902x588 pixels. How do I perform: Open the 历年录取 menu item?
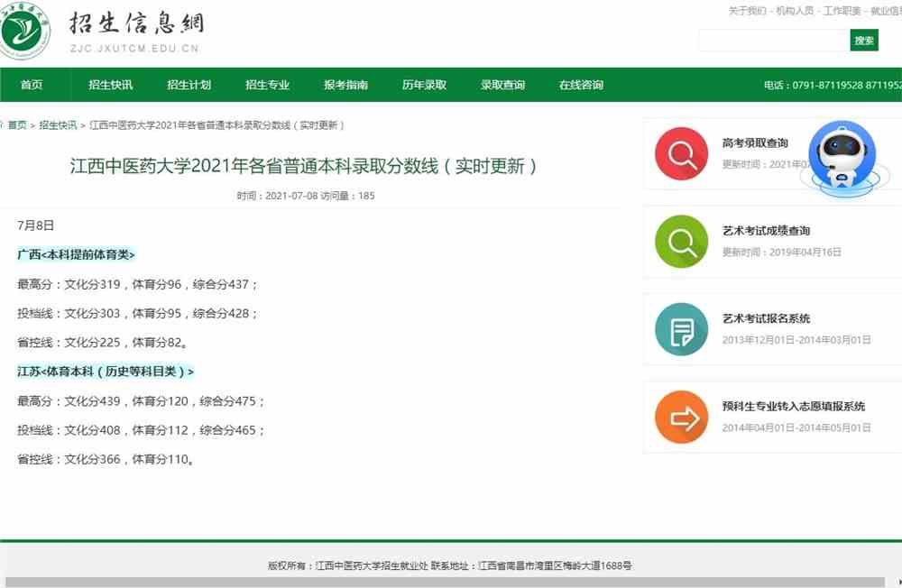tap(425, 85)
